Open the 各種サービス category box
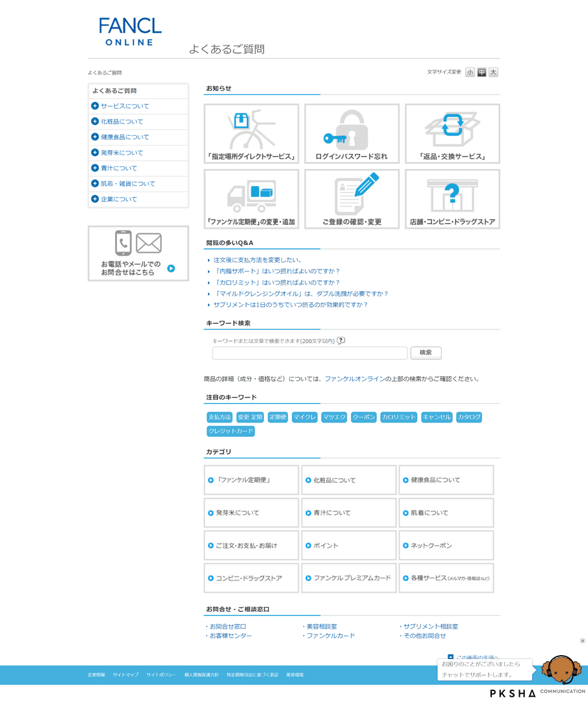Screen dimensions: 588x702 pyautogui.click(x=446, y=578)
